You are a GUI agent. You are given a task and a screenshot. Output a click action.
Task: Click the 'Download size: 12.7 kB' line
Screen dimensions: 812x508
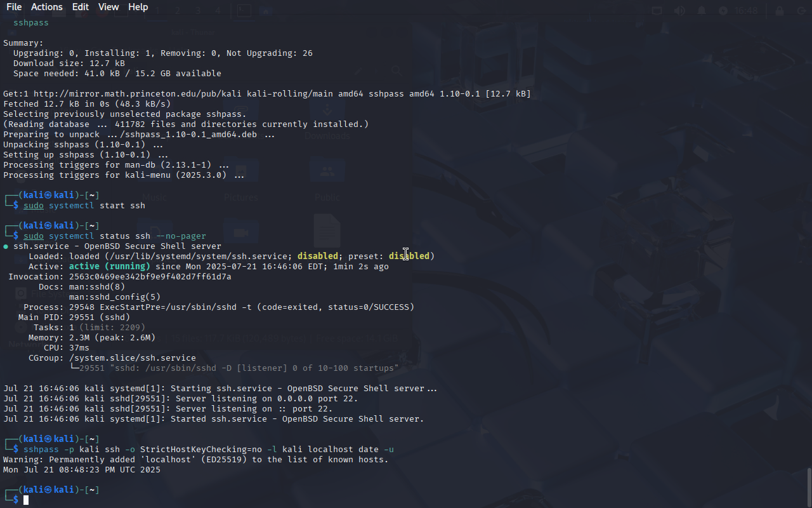69,63
